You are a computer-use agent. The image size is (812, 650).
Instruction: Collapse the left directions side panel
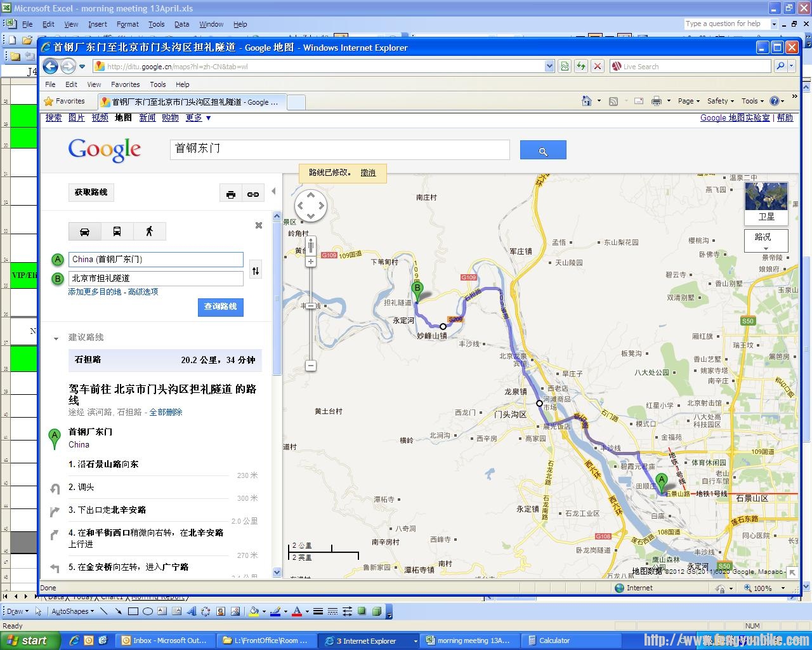coord(273,191)
